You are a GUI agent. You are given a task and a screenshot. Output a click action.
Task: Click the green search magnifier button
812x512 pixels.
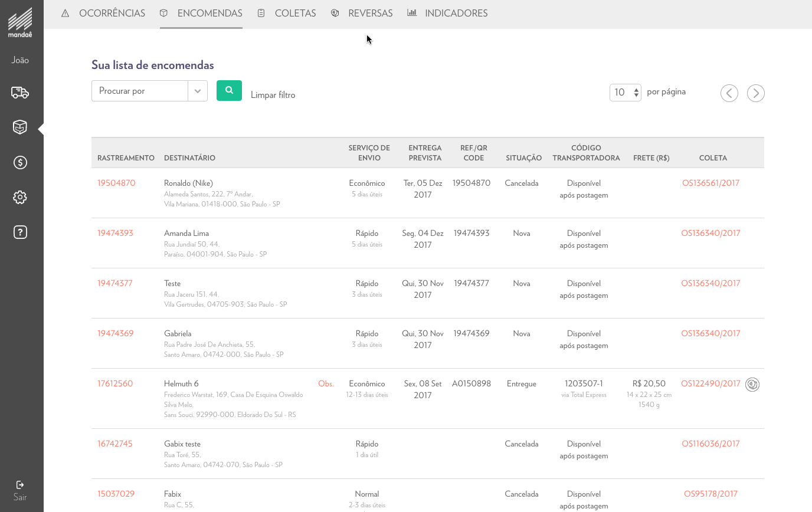pos(229,91)
